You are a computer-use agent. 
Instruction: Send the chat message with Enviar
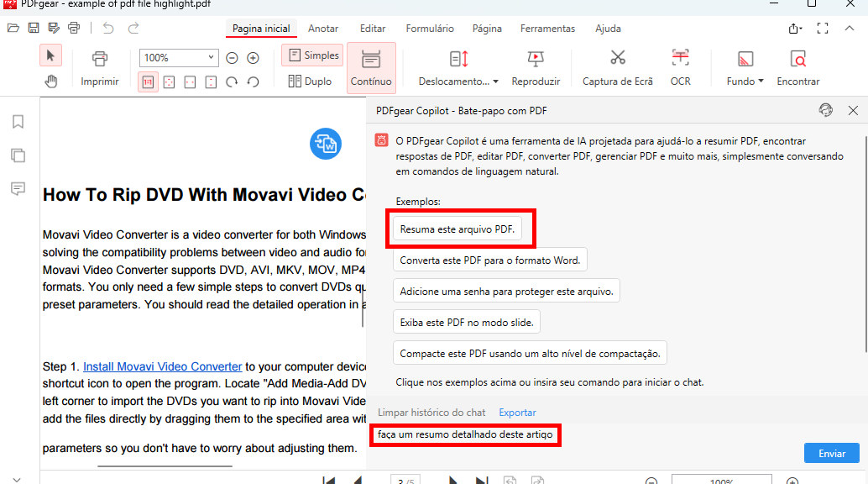click(831, 453)
